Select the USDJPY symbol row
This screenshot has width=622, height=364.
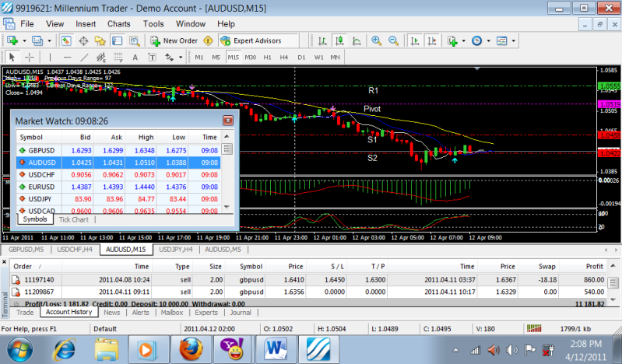tap(118, 199)
